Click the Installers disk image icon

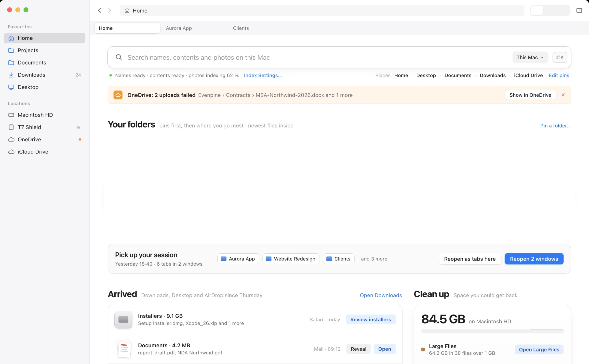[123, 320]
